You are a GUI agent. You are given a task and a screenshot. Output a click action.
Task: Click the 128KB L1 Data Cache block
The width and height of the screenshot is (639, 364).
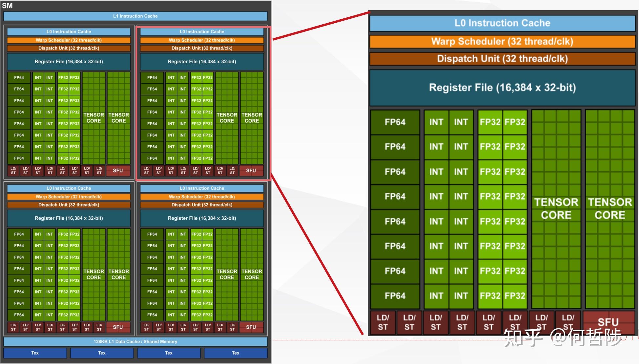[135, 341]
